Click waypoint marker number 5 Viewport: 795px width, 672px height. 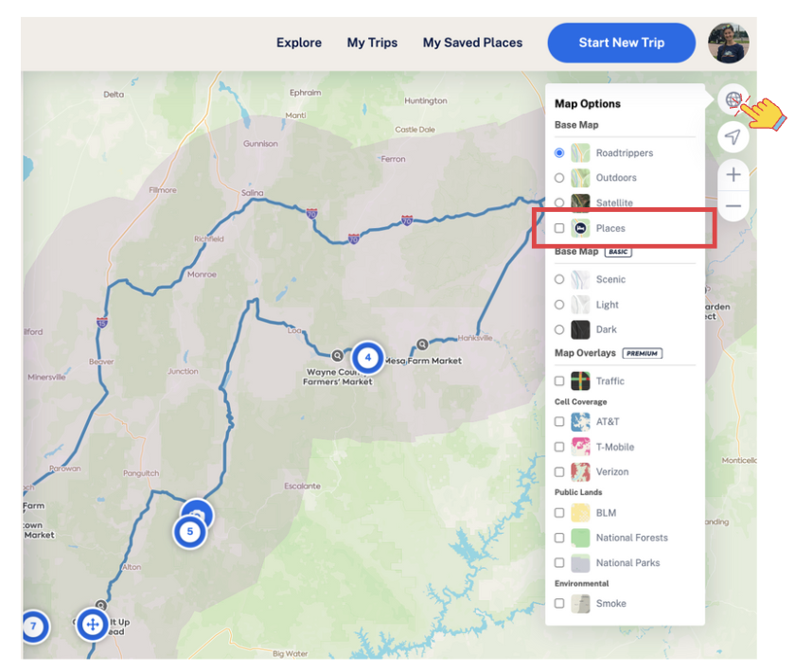tap(189, 532)
